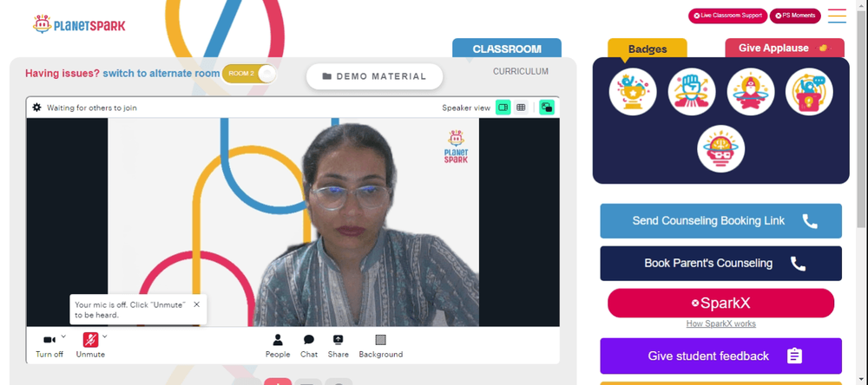Screen dimensions: 868x385
Task: Click Book Parent's Counseling
Action: coord(720,264)
